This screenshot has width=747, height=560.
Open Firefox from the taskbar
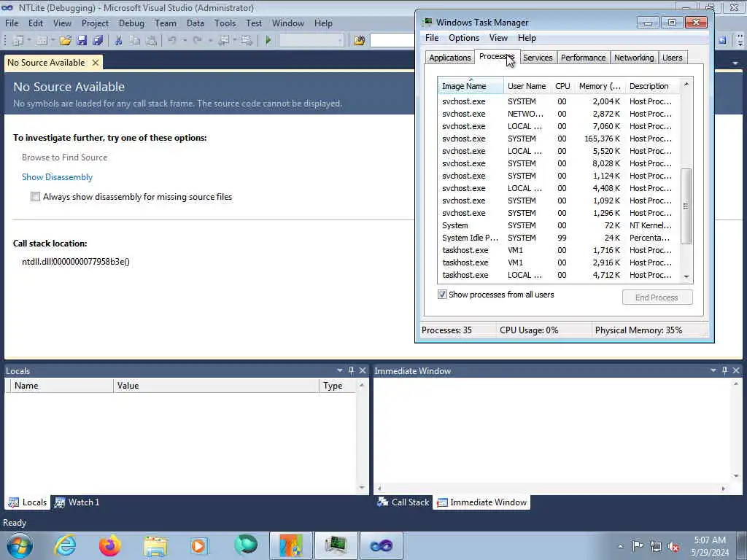(x=110, y=545)
